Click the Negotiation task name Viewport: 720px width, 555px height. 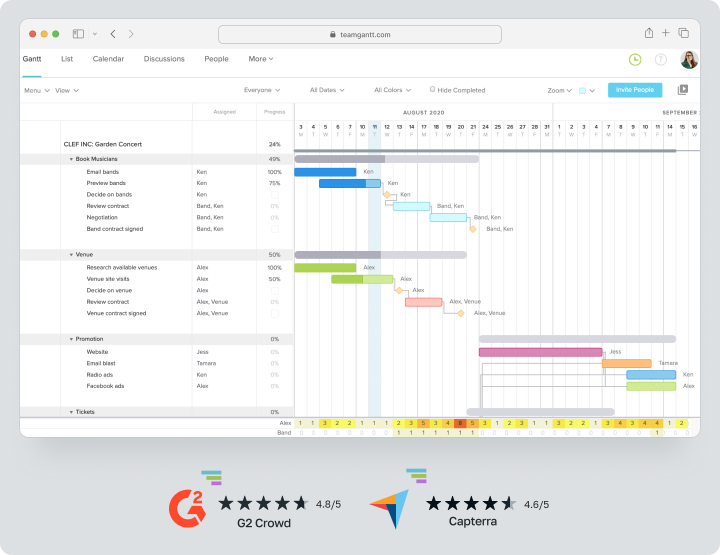click(102, 218)
